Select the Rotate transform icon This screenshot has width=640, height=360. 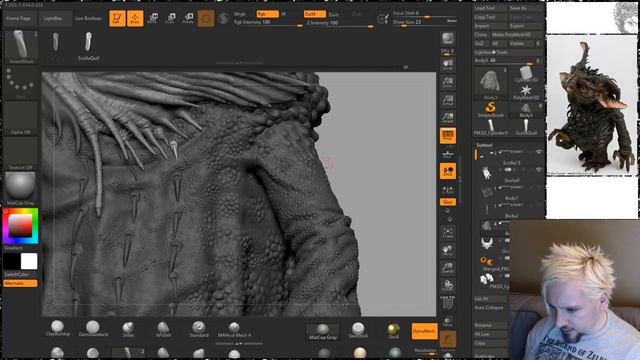pyautogui.click(x=188, y=18)
